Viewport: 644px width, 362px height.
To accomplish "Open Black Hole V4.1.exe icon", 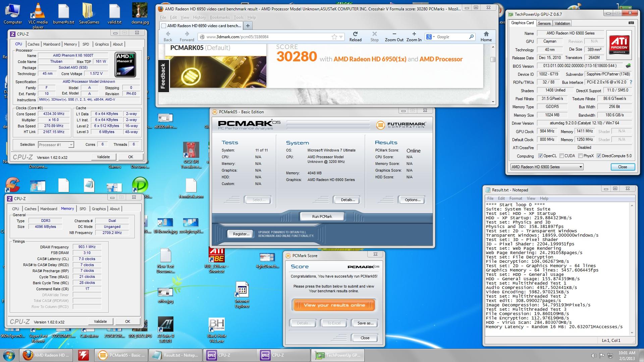I will pyautogui.click(x=217, y=330).
